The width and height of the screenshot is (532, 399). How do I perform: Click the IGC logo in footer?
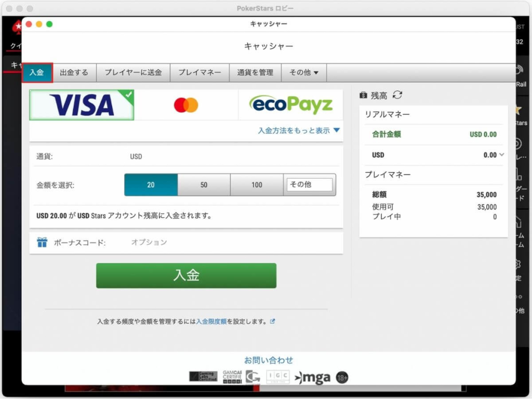[x=278, y=377]
